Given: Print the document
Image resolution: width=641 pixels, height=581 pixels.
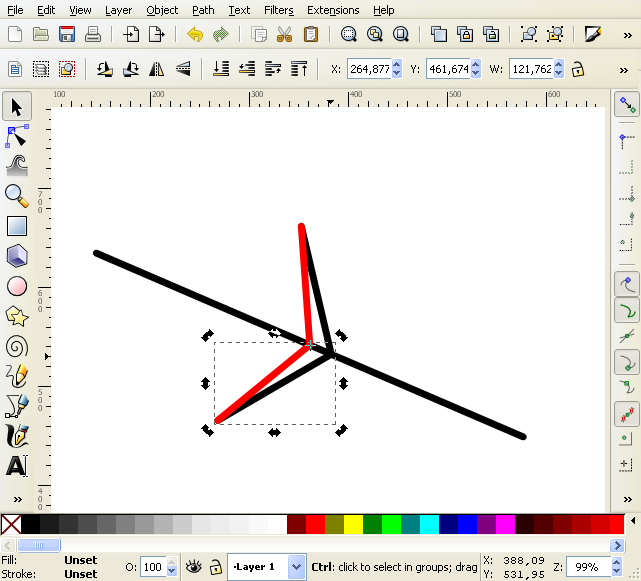Looking at the screenshot, I should [93, 34].
